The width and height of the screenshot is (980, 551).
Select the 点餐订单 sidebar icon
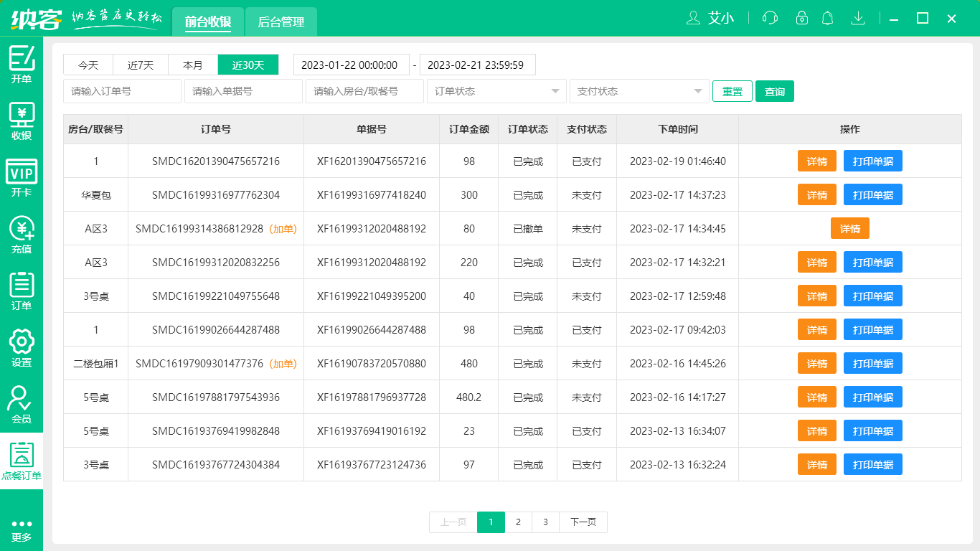click(x=22, y=461)
